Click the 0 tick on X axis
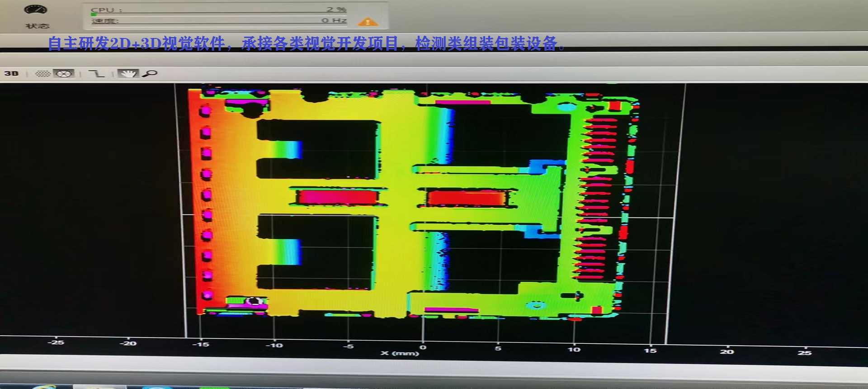868x389 pixels. [x=423, y=347]
